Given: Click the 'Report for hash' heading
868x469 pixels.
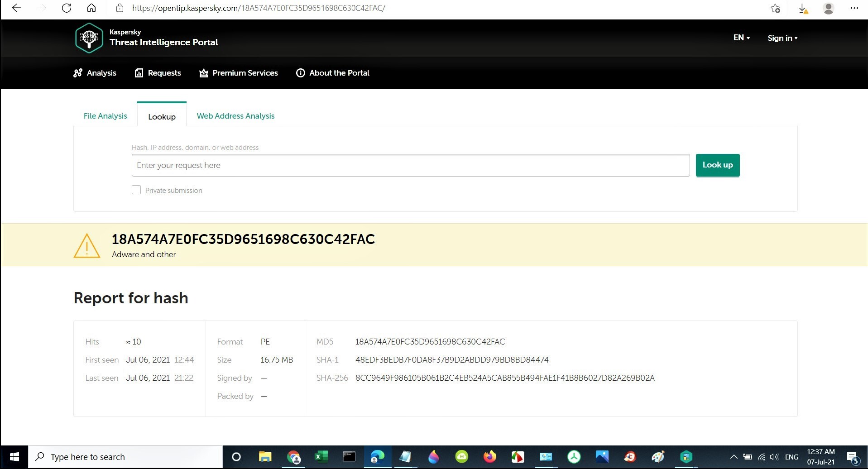Looking at the screenshot, I should 131,298.
